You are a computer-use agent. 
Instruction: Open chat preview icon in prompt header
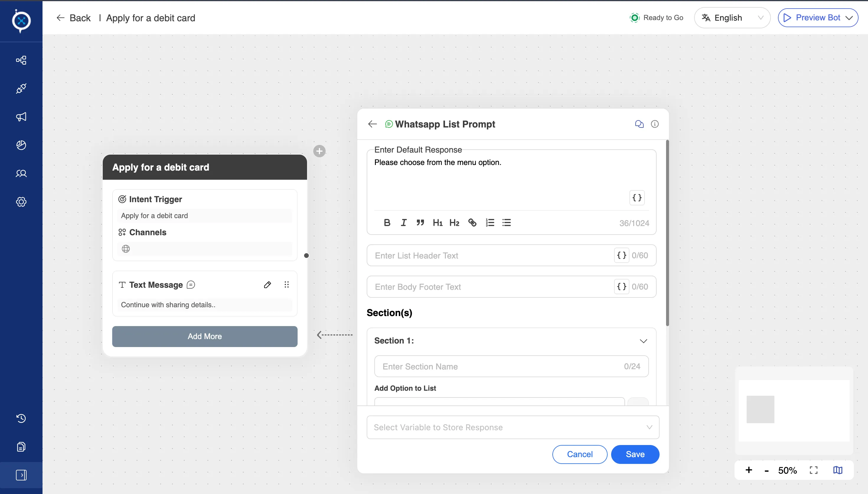tap(639, 124)
